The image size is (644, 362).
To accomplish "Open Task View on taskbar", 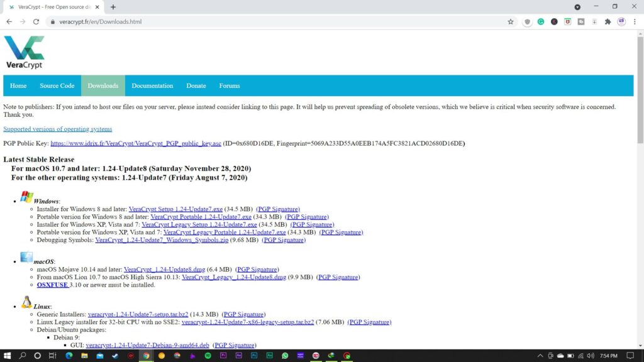I will point(53,356).
